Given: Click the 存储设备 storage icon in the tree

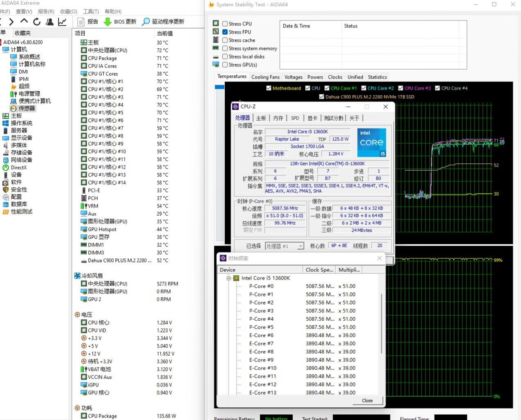Looking at the screenshot, I should point(6,153).
